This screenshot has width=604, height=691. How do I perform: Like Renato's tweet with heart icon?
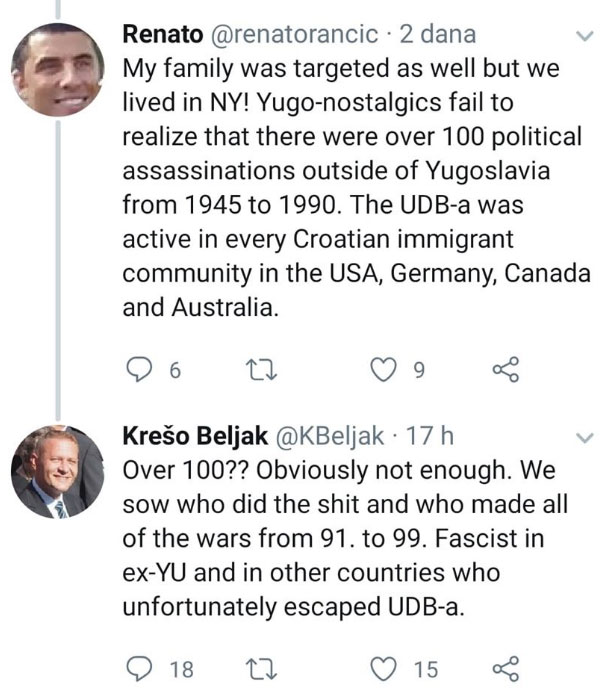pos(382,371)
